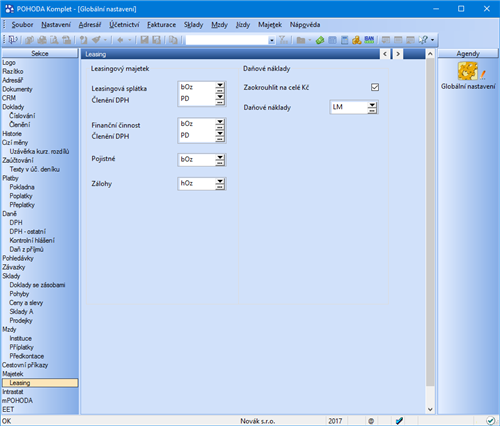Select the Leasing section in list

(x=40, y=383)
